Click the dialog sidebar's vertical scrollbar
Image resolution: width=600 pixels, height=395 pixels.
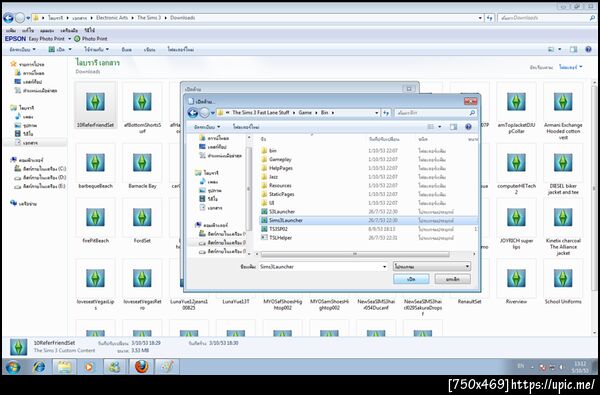click(x=249, y=189)
